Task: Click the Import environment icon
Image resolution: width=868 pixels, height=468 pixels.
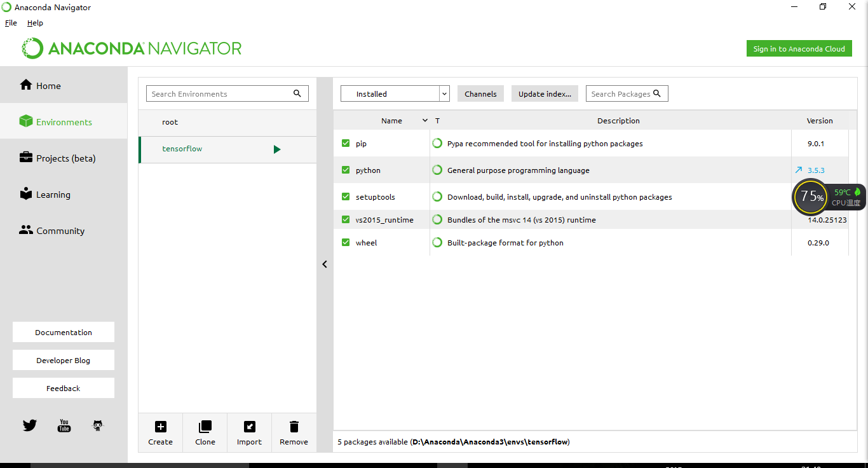Action: (x=250, y=427)
